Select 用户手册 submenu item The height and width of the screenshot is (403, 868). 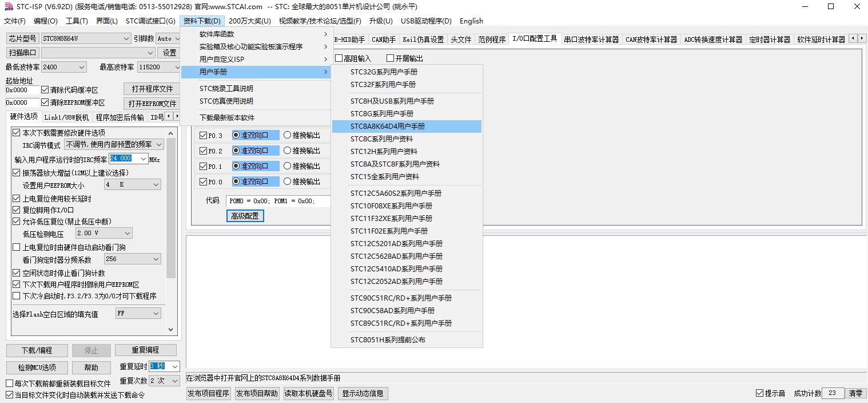click(256, 72)
